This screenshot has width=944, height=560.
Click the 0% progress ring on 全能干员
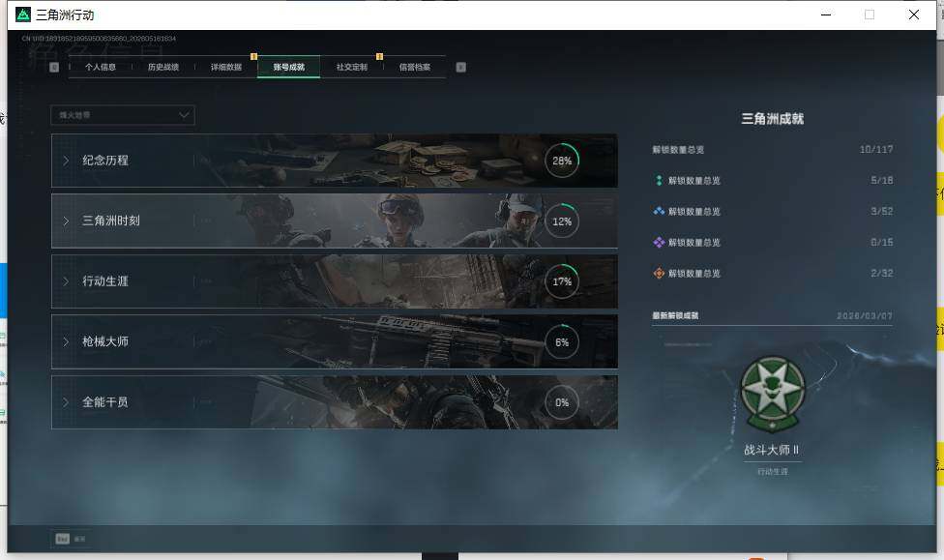(x=562, y=402)
